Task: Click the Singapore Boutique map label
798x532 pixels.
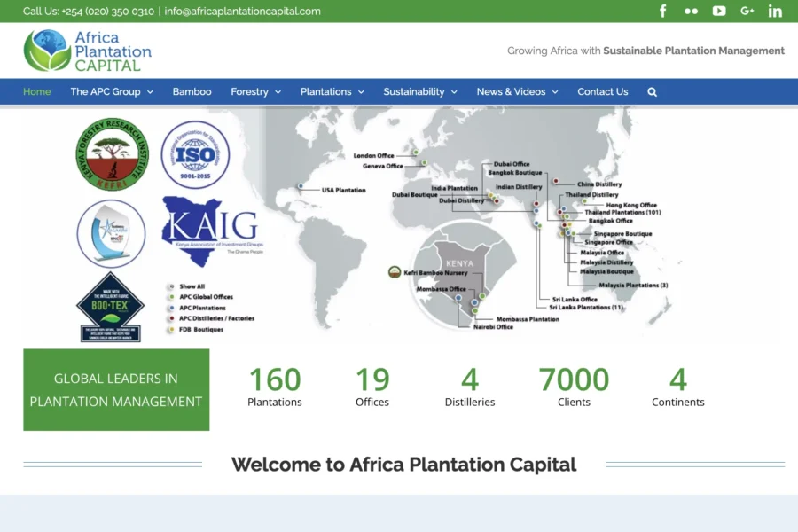Action: 623,234
